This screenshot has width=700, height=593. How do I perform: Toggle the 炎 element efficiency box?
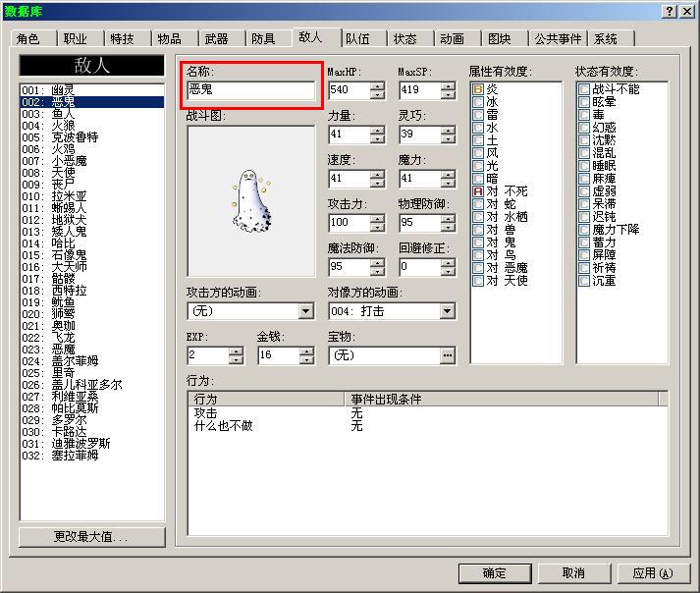tap(478, 89)
